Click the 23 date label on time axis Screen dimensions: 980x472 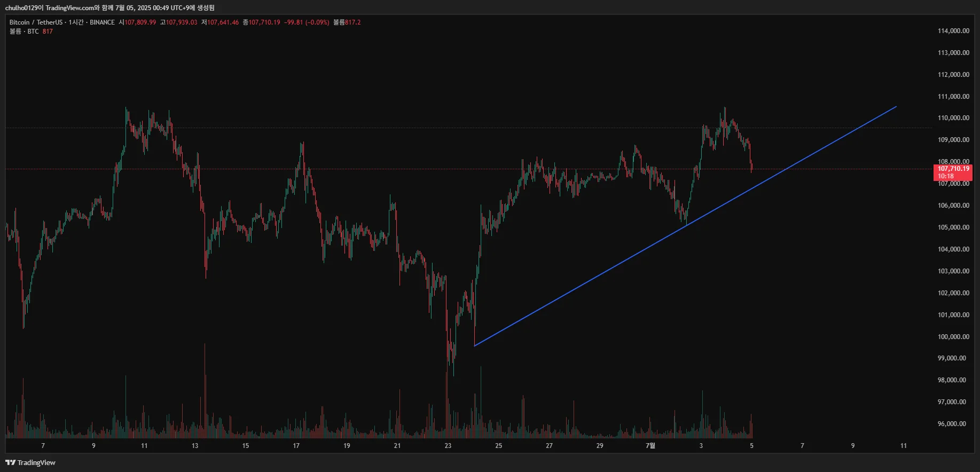pos(448,446)
